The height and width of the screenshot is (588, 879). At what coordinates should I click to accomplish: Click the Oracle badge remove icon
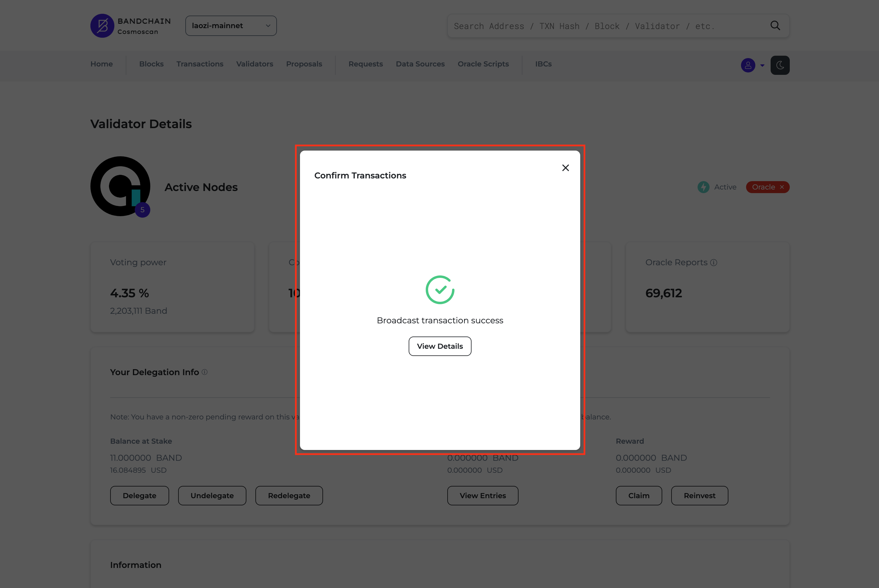click(782, 187)
